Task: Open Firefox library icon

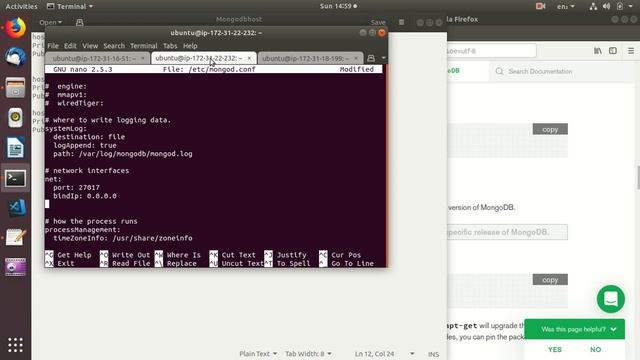Action: [x=598, y=51]
